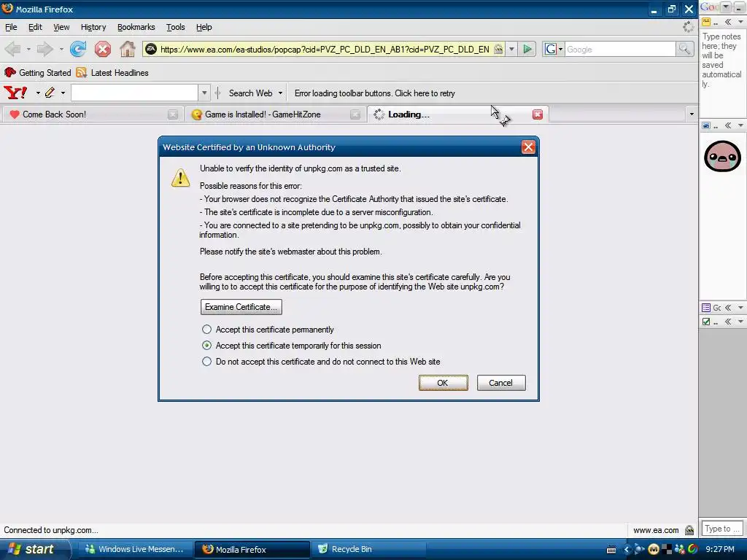Close the Loading tab with red X

[538, 114]
